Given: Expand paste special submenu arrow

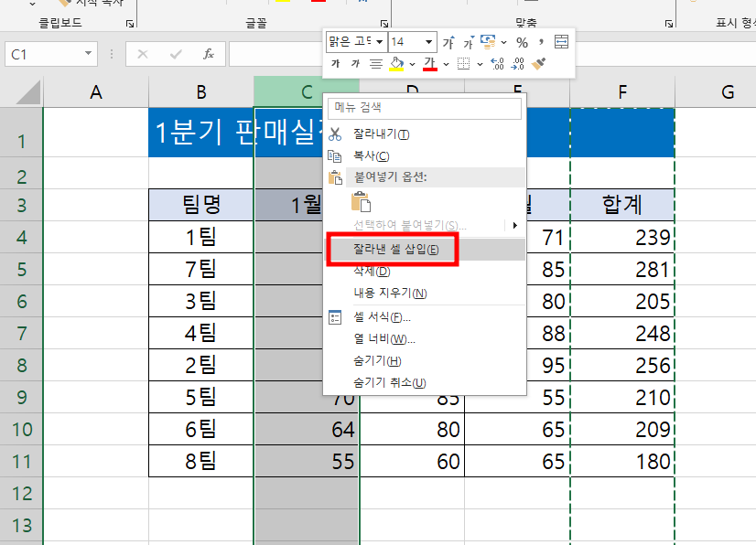Looking at the screenshot, I should [x=515, y=225].
